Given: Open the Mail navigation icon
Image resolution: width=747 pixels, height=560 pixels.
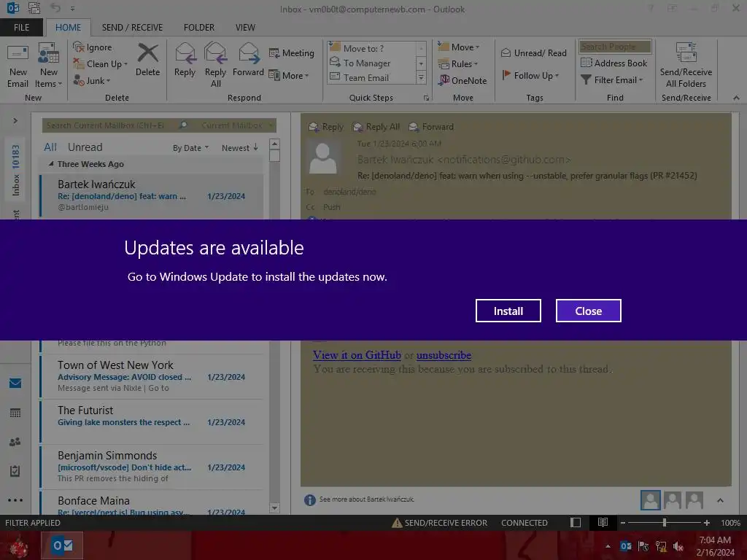Looking at the screenshot, I should coord(15,383).
